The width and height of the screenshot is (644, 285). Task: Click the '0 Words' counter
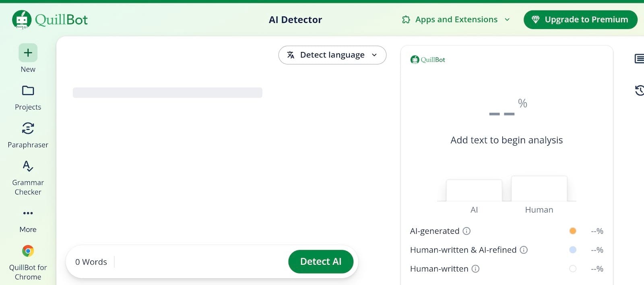91,262
